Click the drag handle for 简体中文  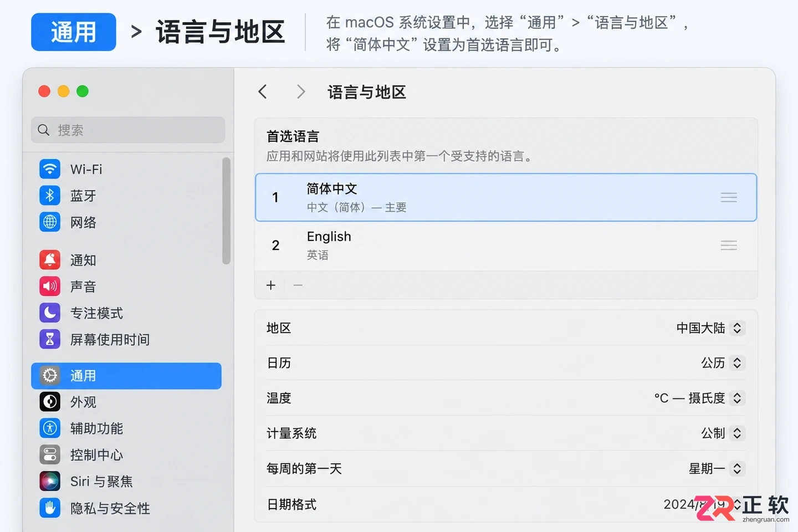pos(729,197)
